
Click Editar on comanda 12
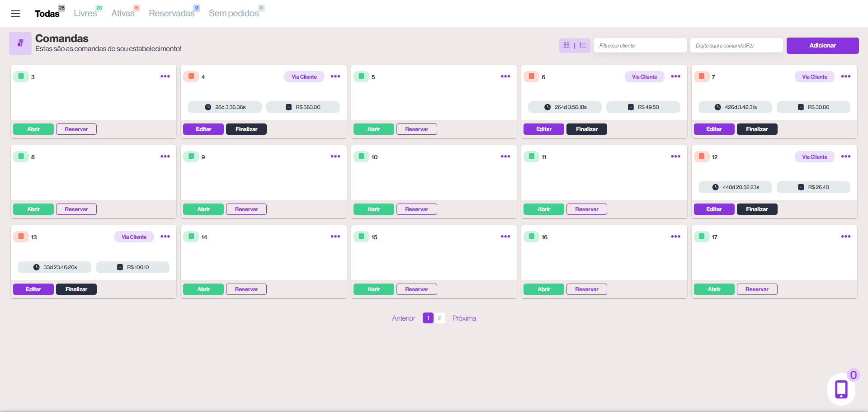pos(714,209)
